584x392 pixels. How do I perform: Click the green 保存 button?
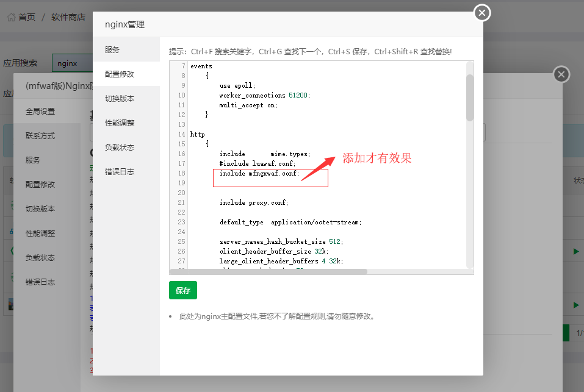[x=183, y=290]
